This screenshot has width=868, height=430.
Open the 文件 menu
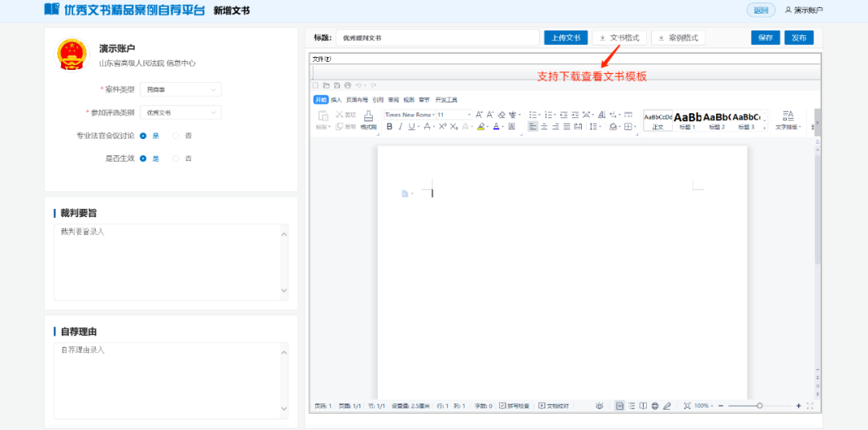pos(321,59)
